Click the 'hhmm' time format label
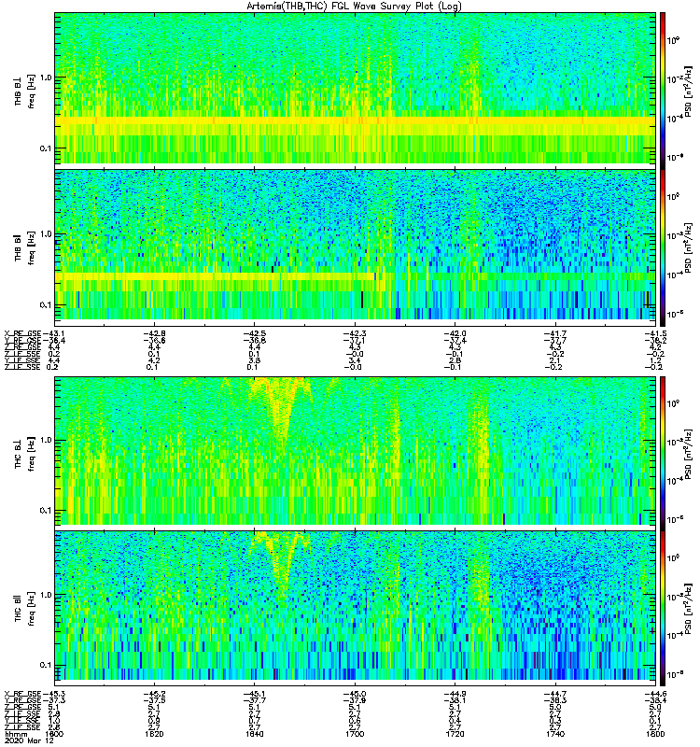 (x=14, y=734)
